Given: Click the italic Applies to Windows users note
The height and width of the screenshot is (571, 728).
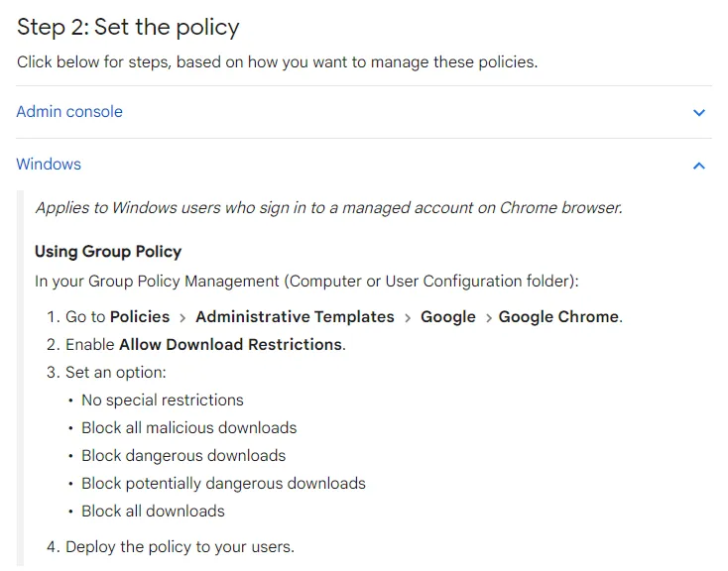Looking at the screenshot, I should click(328, 207).
